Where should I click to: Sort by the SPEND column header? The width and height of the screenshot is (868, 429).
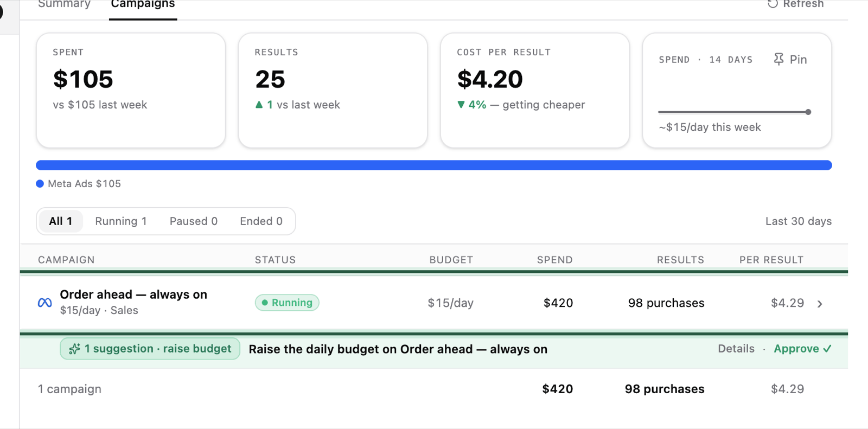click(555, 260)
